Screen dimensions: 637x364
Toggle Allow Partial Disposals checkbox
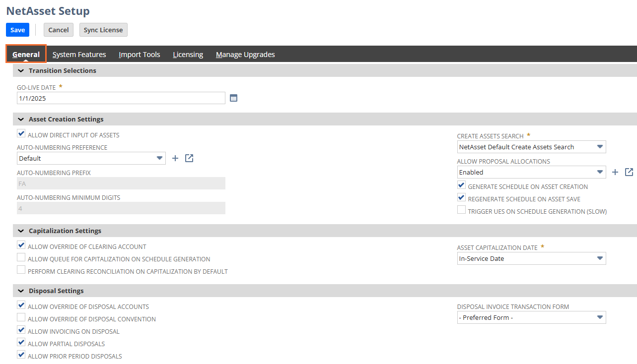point(21,343)
